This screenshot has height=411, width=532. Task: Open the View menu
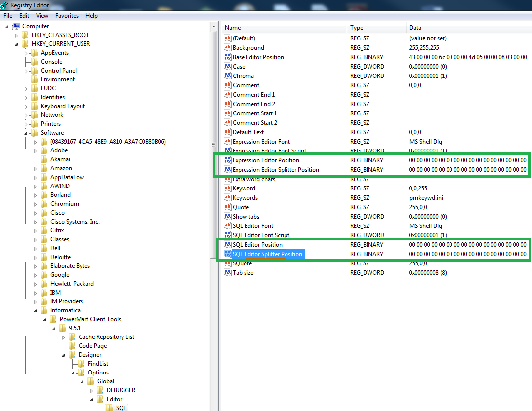[42, 15]
